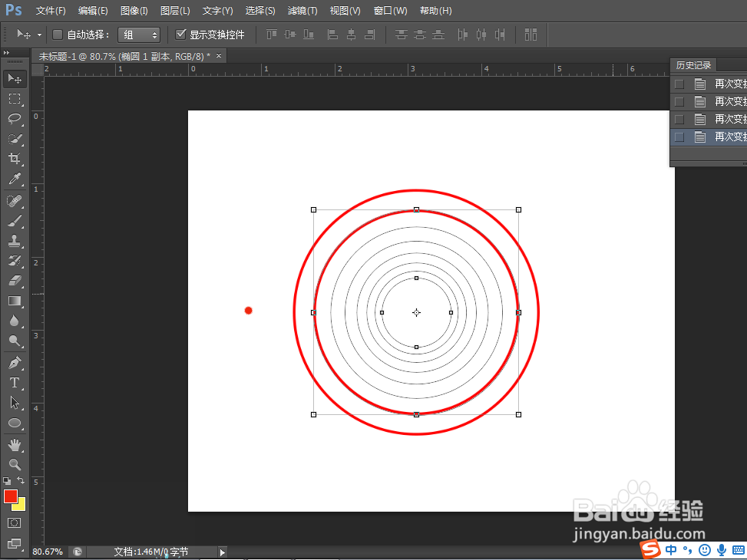This screenshot has height=560, width=747.
Task: Select the Horizontal Type tool
Action: (15, 383)
